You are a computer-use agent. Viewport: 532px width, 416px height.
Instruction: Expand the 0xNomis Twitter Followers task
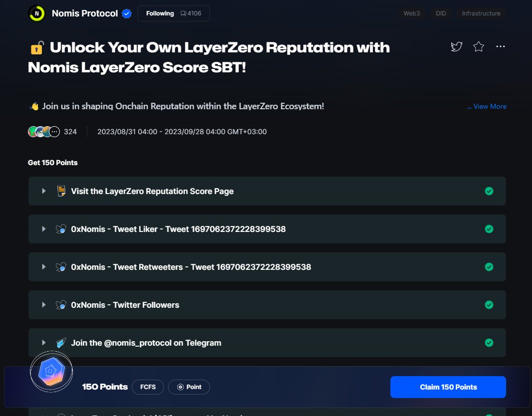point(44,305)
